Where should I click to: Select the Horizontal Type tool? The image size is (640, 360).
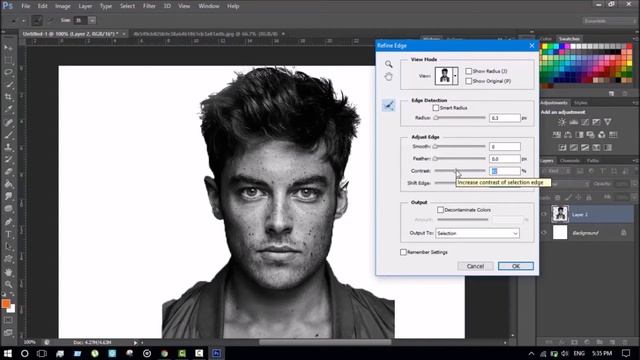click(x=8, y=234)
